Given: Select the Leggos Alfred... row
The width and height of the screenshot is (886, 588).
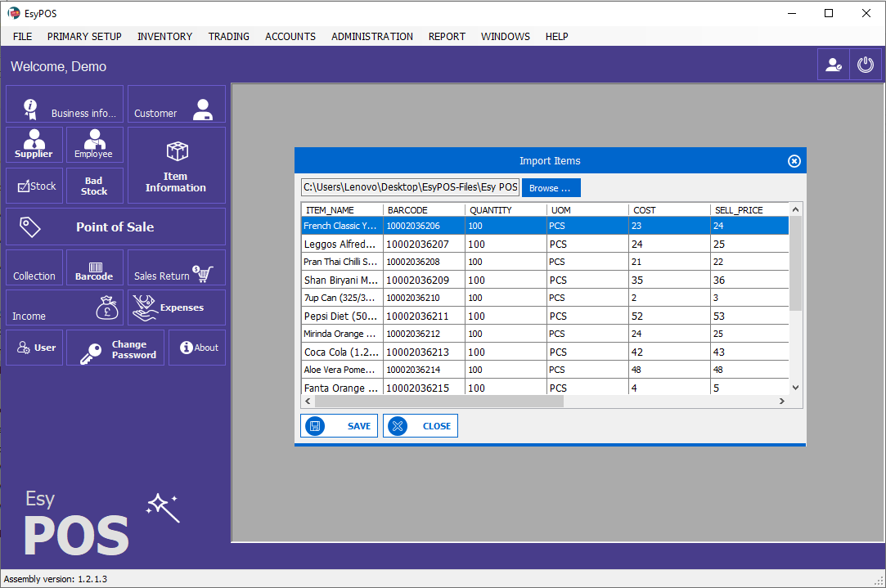Looking at the screenshot, I should (x=546, y=244).
